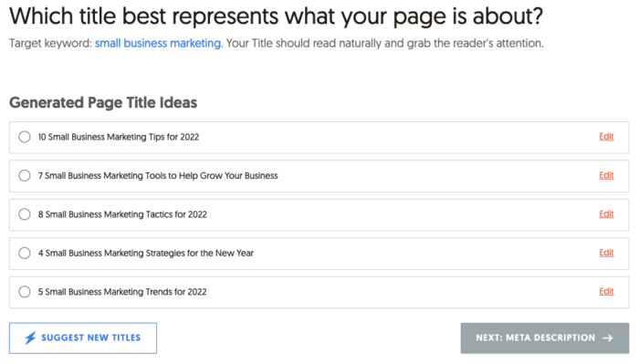Edit the '4 Marketing Strategies for the New Year' title

606,253
